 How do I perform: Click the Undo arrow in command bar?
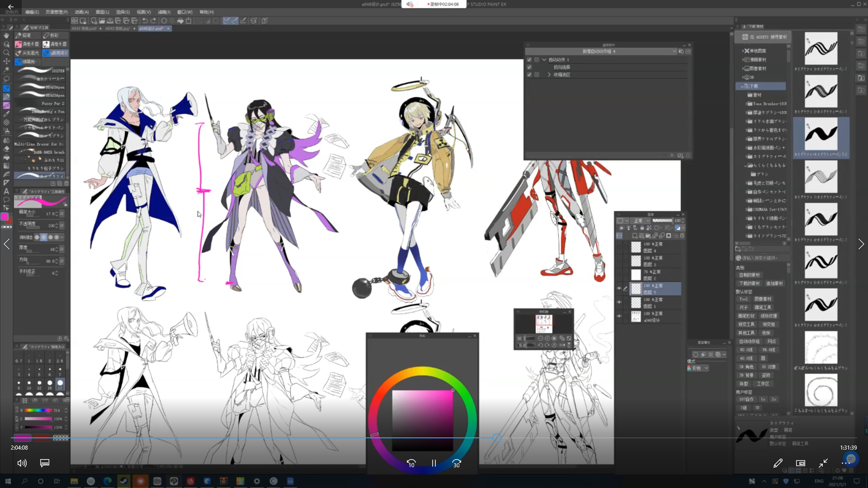[145, 21]
